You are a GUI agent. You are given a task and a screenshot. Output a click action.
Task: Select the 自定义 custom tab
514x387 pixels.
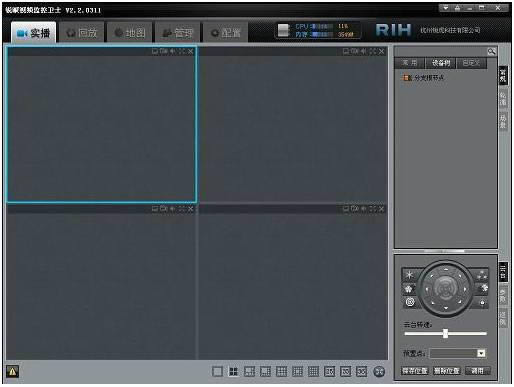pos(471,63)
